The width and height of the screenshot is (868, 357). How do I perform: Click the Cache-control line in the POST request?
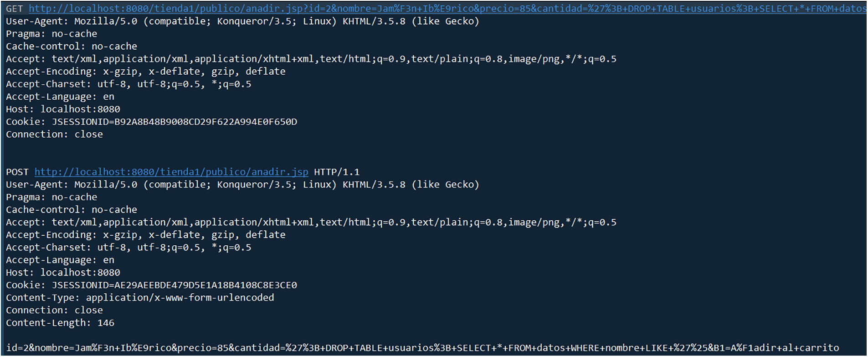[x=72, y=210]
